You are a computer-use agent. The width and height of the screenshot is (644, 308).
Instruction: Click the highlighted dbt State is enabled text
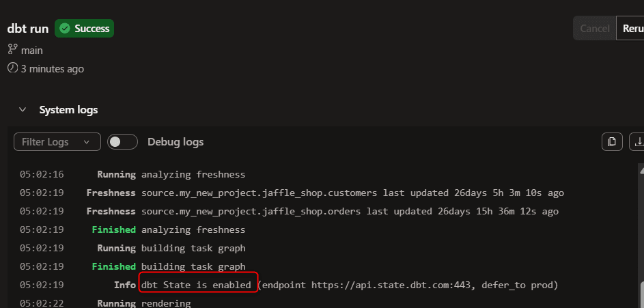[196, 285]
